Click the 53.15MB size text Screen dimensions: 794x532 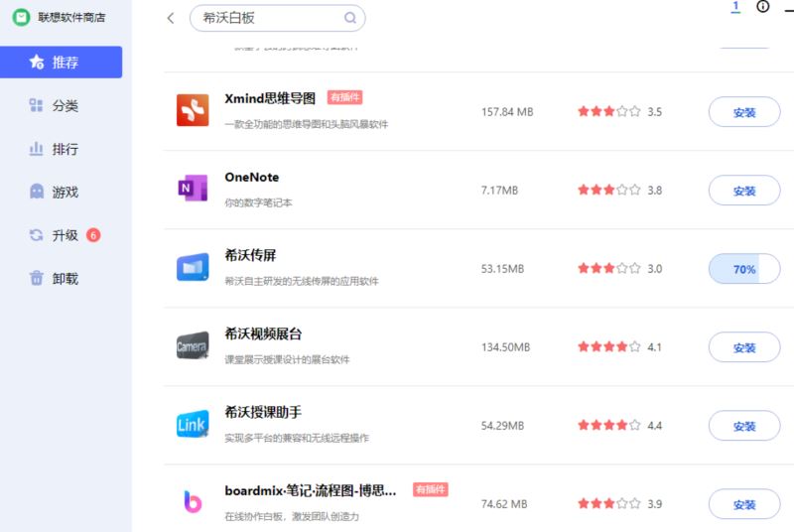(502, 269)
